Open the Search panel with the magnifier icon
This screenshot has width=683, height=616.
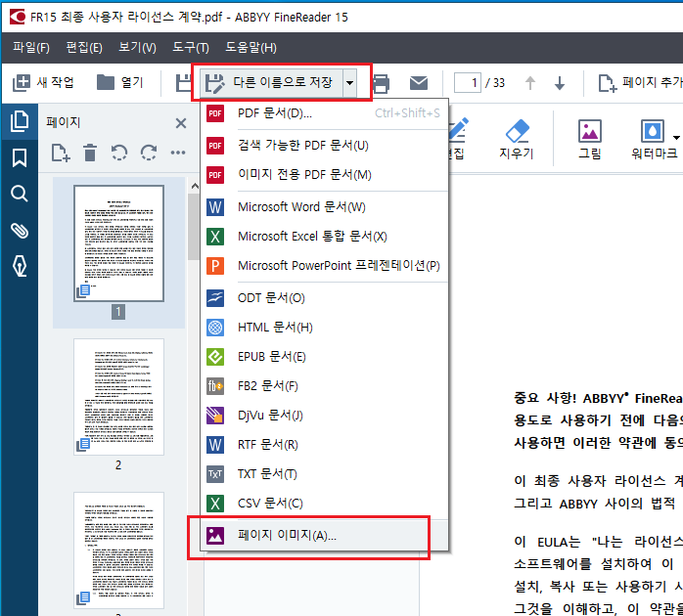20,194
